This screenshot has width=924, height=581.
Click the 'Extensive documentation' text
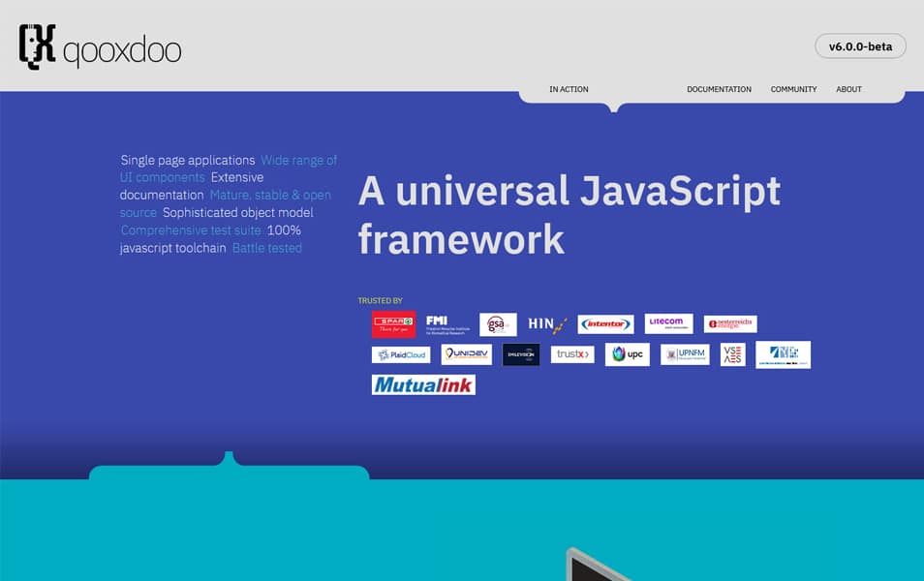click(192, 186)
